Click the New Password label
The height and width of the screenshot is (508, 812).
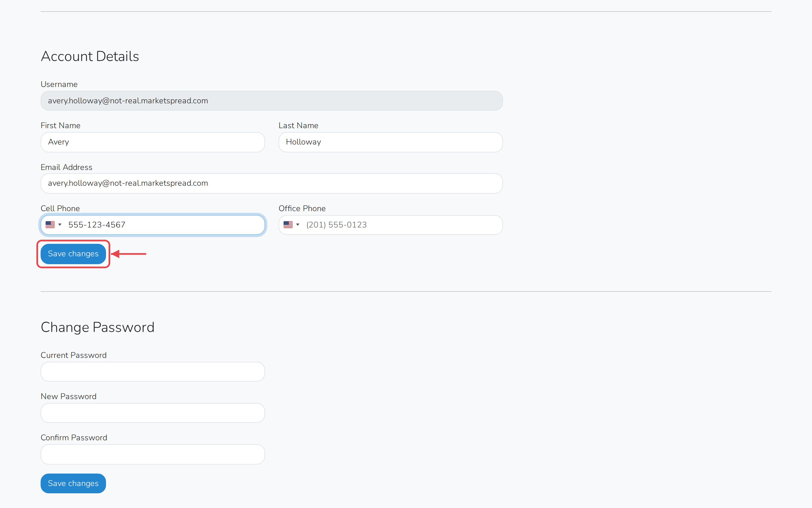coord(69,397)
